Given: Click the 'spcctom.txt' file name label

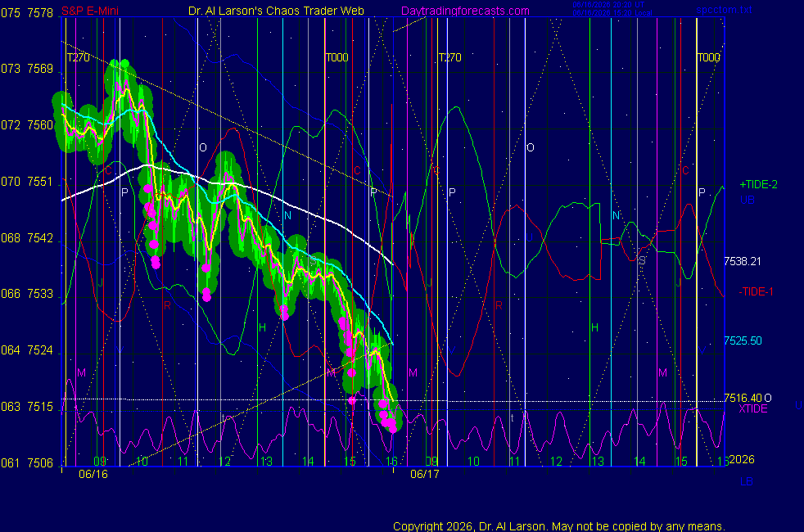Looking at the screenshot, I should pos(724,10).
